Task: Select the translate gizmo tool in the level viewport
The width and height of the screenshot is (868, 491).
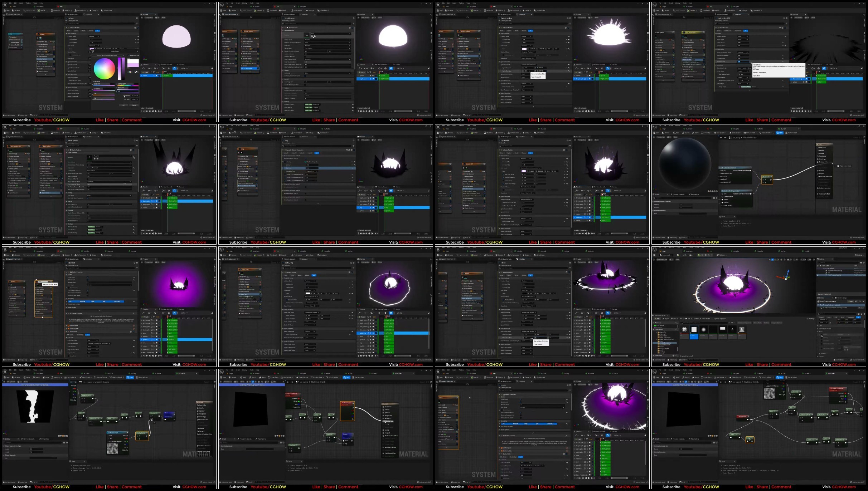Action: coord(772,260)
